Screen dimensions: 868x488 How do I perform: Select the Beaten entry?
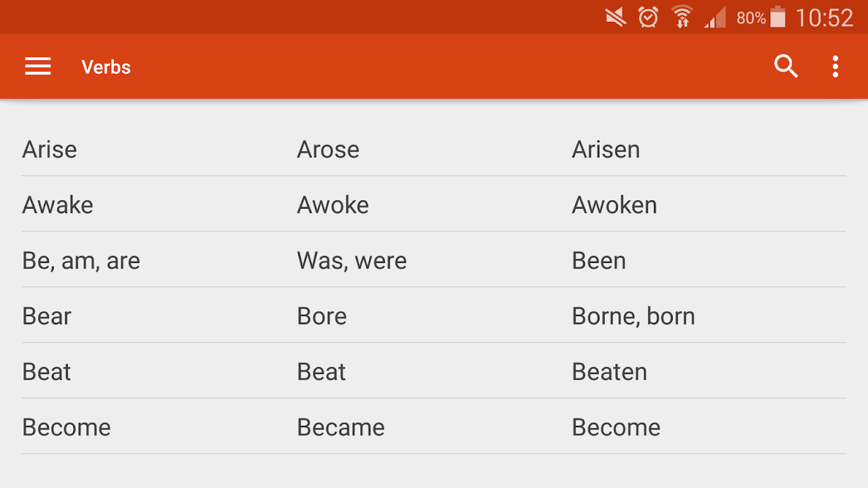click(609, 371)
